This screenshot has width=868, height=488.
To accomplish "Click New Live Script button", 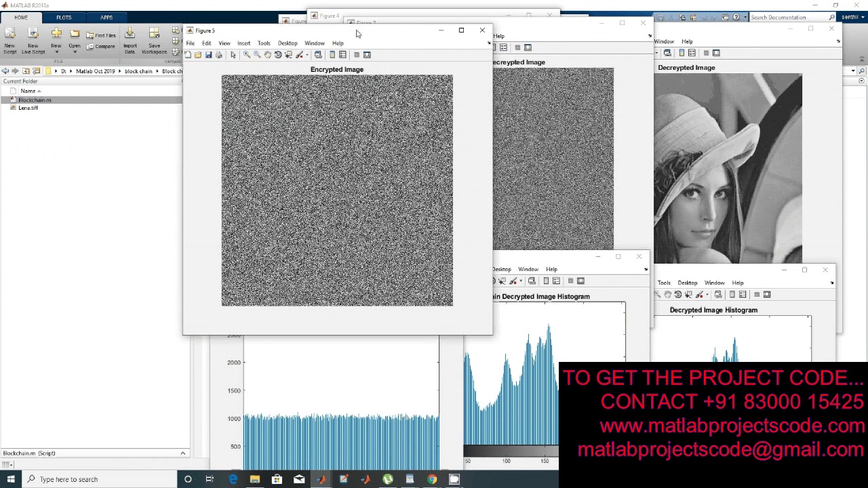I will (33, 41).
